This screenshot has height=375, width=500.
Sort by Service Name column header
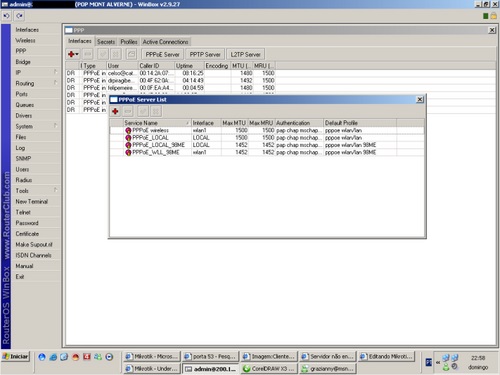(157, 123)
